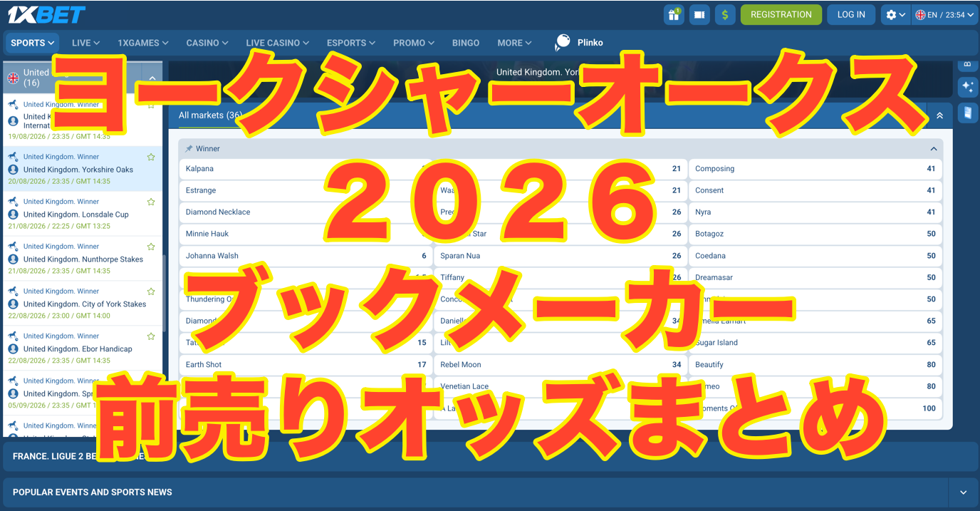This screenshot has width=980, height=511.
Task: Open the CASINO dropdown menu
Action: pos(207,43)
